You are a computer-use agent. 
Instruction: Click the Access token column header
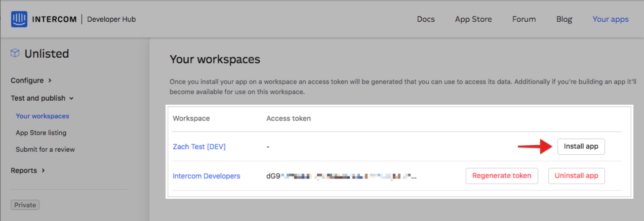(x=289, y=118)
